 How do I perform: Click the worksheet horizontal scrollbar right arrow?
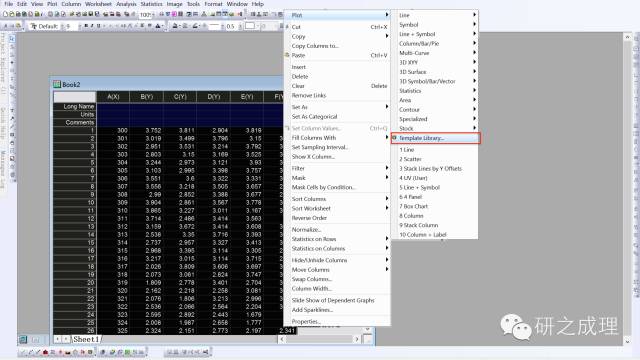357,339
